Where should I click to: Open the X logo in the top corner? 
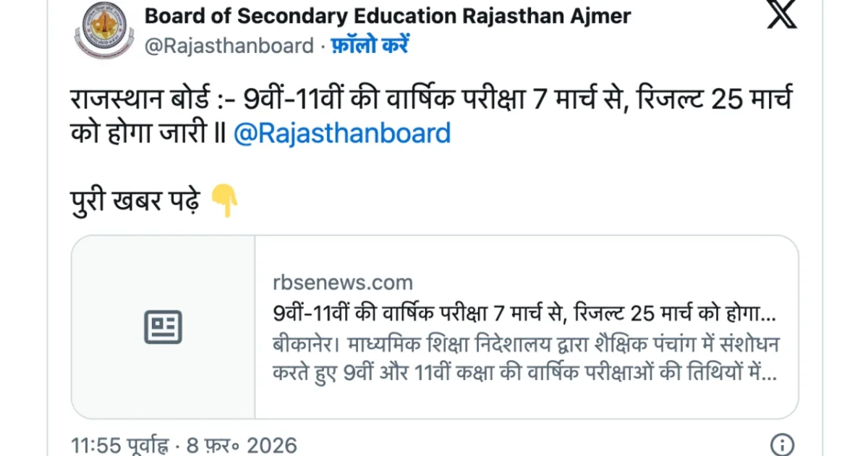(x=782, y=15)
